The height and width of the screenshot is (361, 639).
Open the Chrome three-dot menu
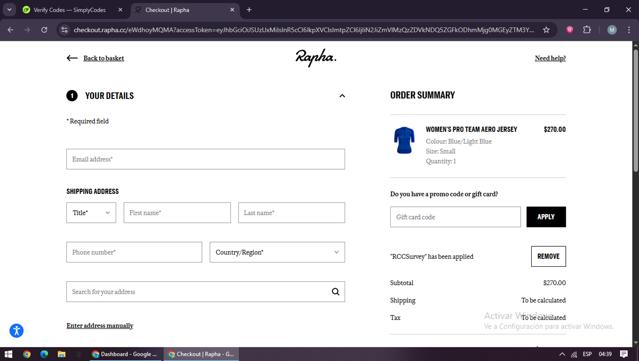pos(629,29)
